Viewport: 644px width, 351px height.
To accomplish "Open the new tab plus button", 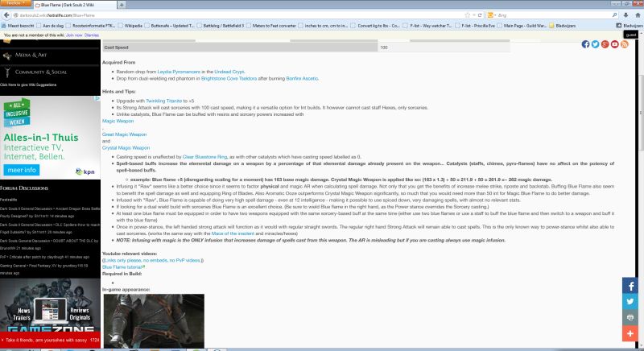I will 122,5.
